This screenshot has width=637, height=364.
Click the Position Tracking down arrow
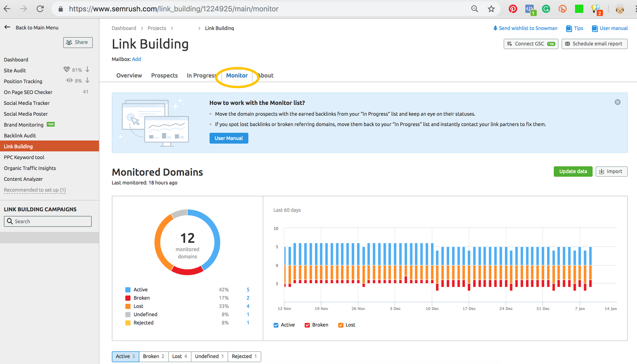[x=87, y=80]
